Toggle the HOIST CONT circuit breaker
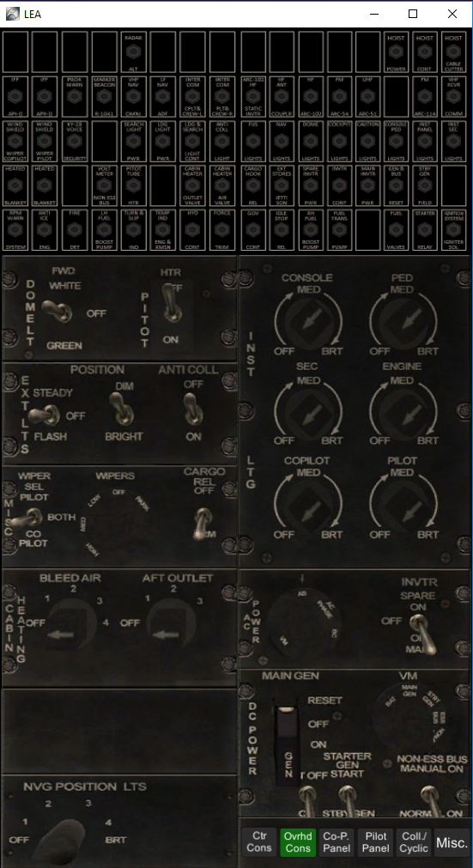Image resolution: width=473 pixels, height=868 pixels. coord(424,52)
